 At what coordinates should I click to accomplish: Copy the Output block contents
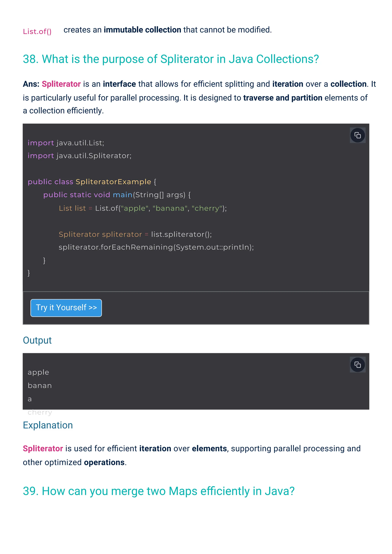357,364
